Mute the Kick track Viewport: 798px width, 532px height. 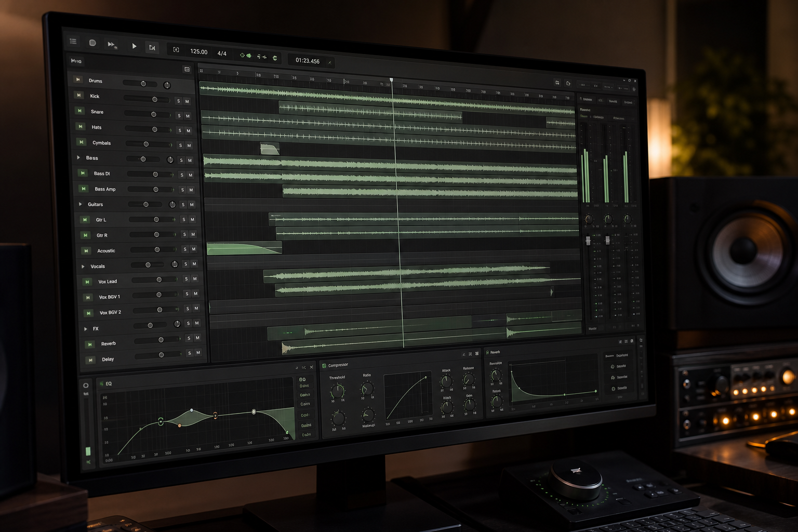187,101
